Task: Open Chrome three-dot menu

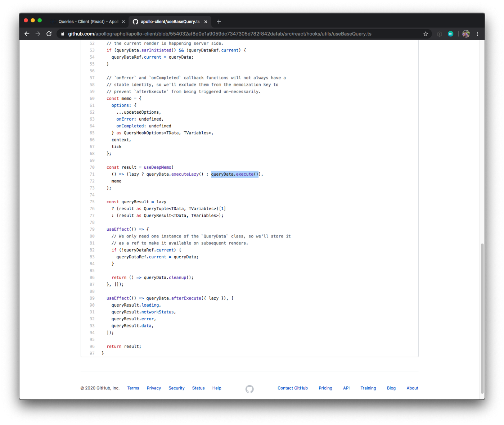Action: click(477, 34)
